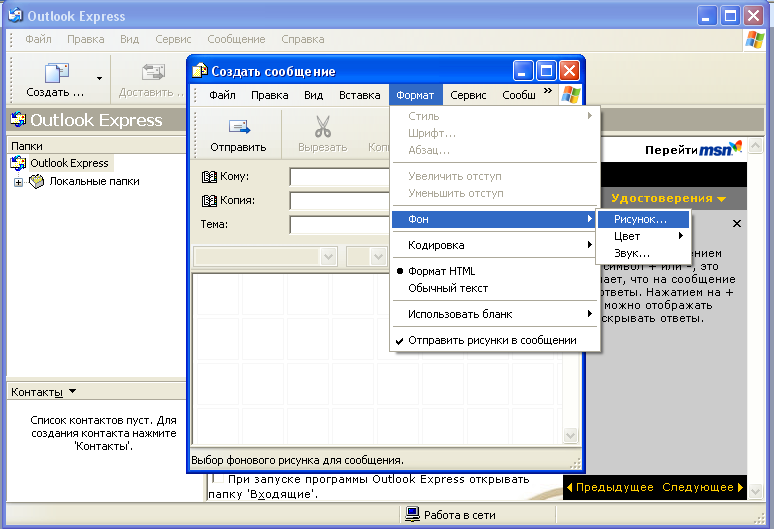Open Сообщение menu in main Outlook window
The width and height of the screenshot is (774, 529).
(x=236, y=39)
